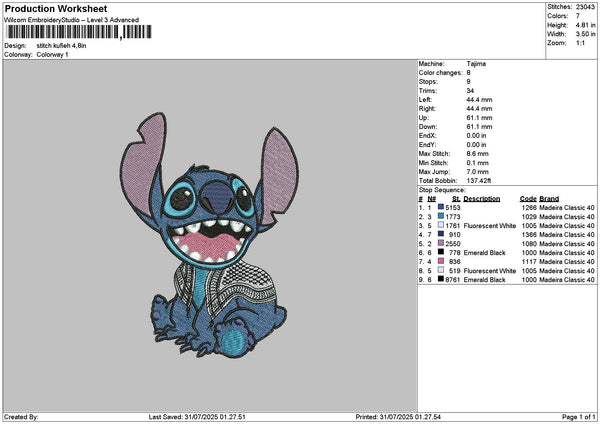Select thread code 1117

point(529,262)
